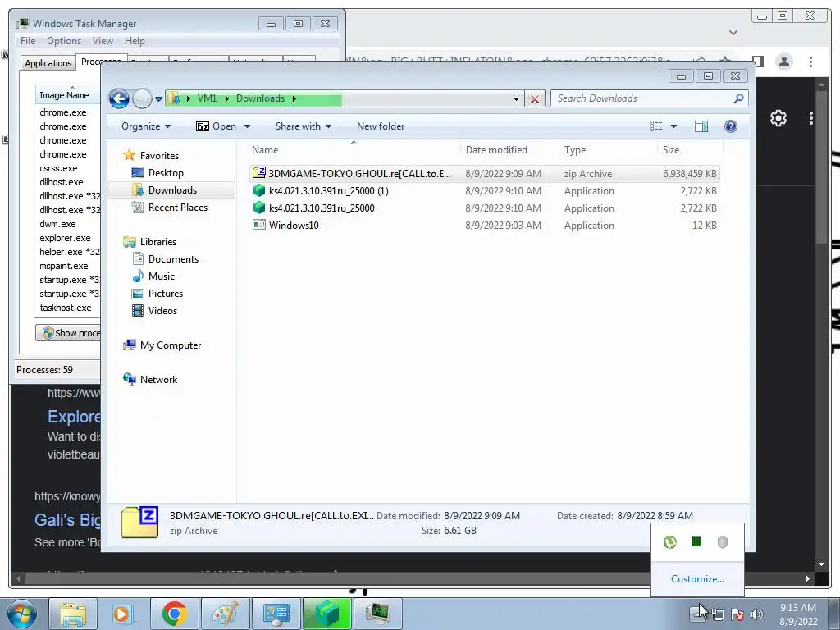
Task: Open Task Manager View menu
Action: point(103,41)
